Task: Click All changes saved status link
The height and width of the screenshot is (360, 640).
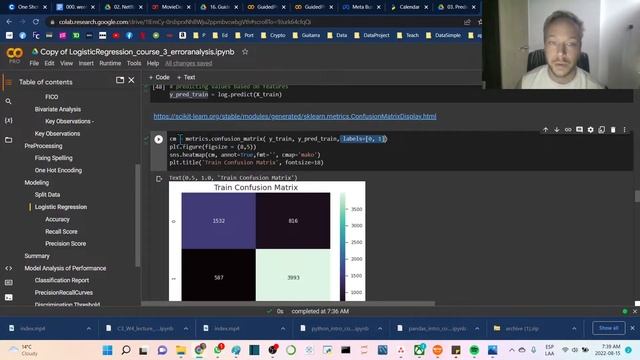Action: click(188, 63)
